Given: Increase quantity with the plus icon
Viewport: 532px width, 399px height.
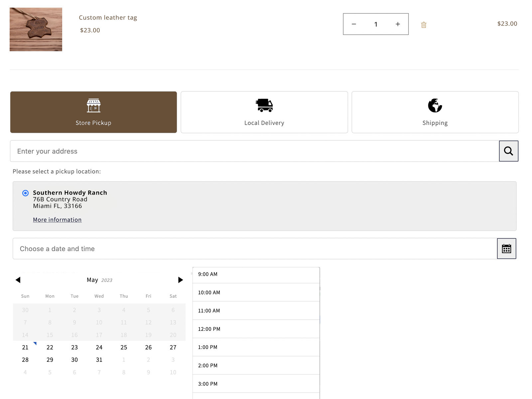Looking at the screenshot, I should (398, 24).
